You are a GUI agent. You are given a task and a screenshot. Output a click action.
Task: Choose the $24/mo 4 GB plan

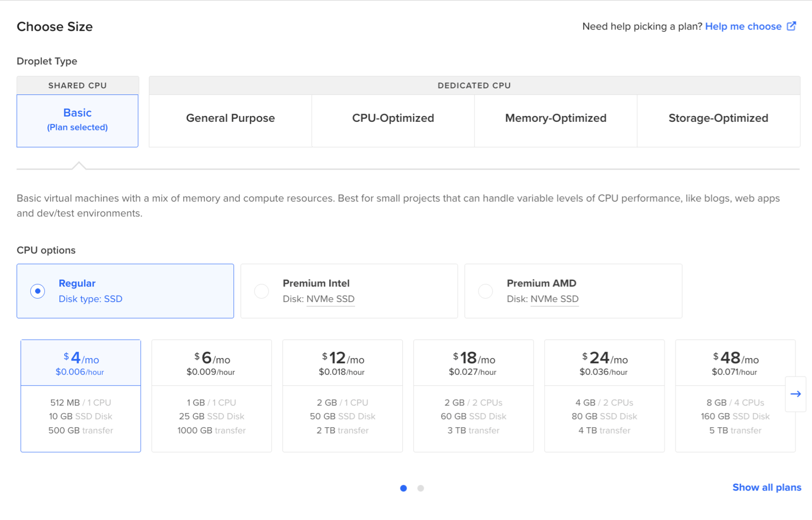click(x=604, y=395)
